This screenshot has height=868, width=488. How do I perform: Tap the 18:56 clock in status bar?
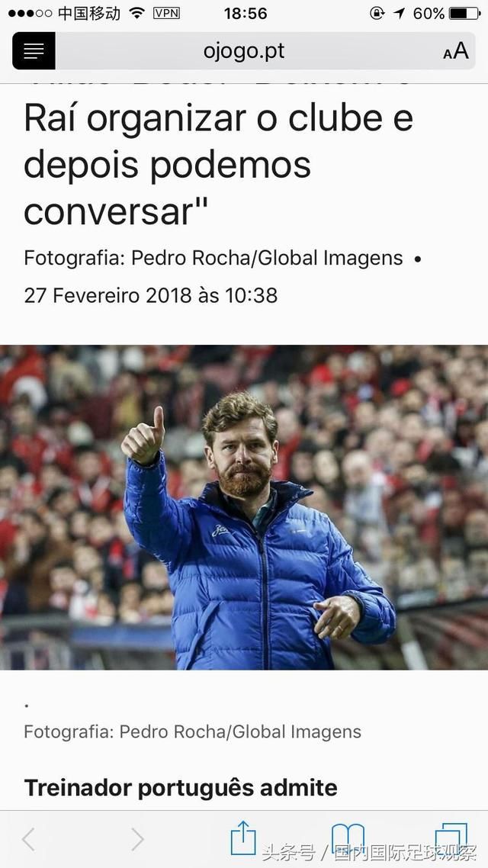coord(246,13)
